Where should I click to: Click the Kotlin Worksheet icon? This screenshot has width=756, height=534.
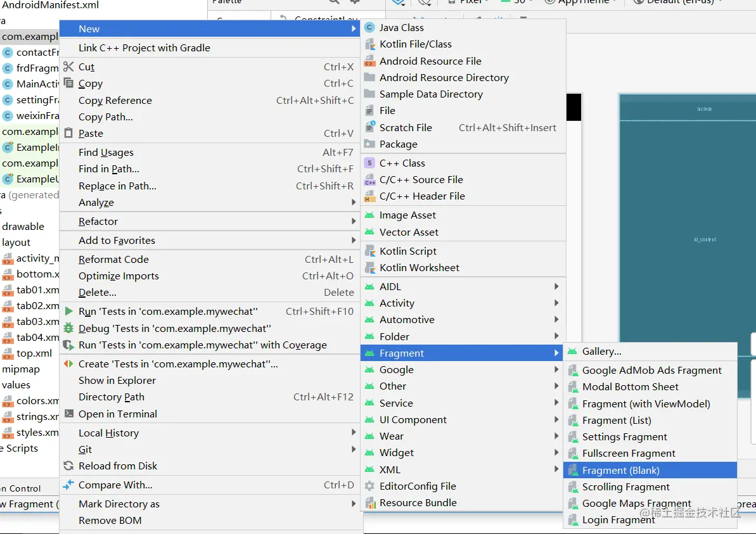(x=370, y=267)
